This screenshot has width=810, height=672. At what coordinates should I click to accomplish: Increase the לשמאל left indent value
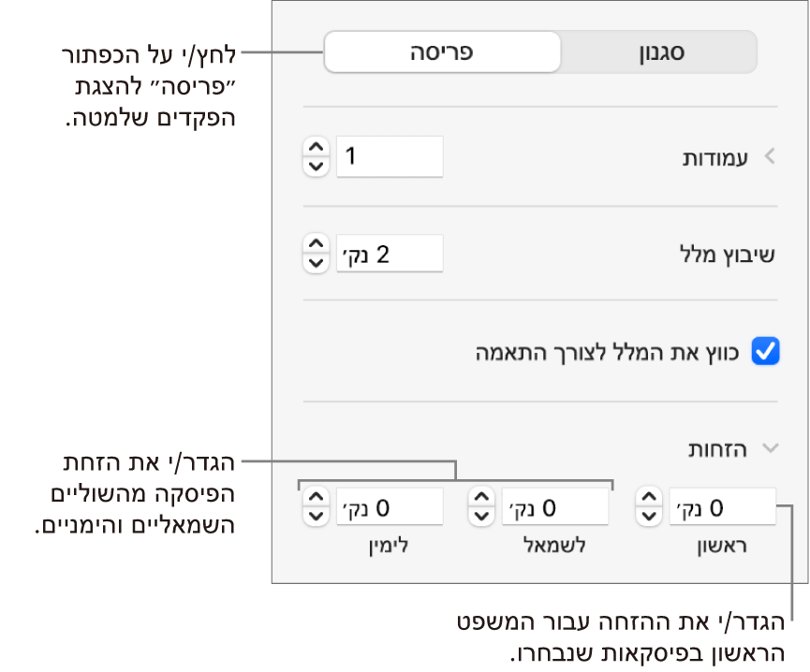coord(481,498)
